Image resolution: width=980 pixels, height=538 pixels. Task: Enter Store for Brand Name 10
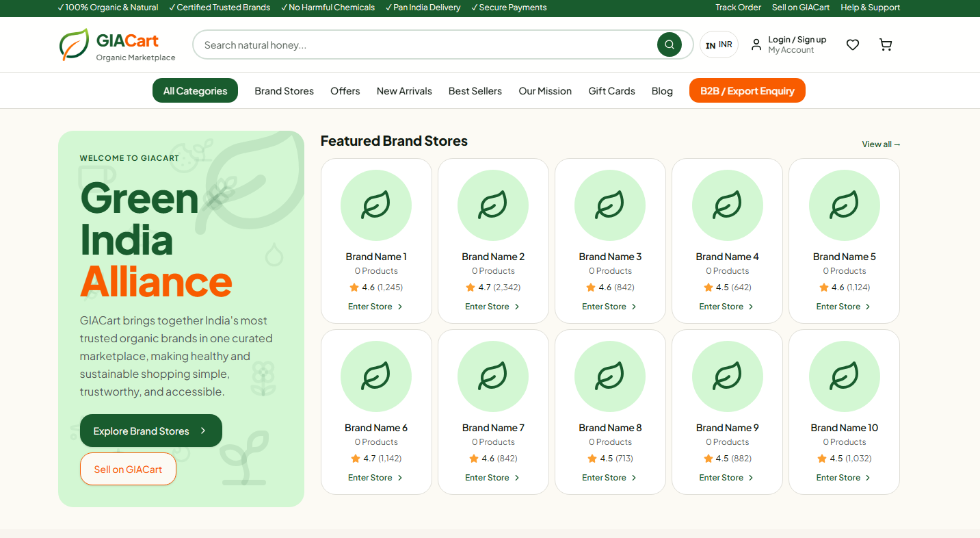pyautogui.click(x=843, y=478)
